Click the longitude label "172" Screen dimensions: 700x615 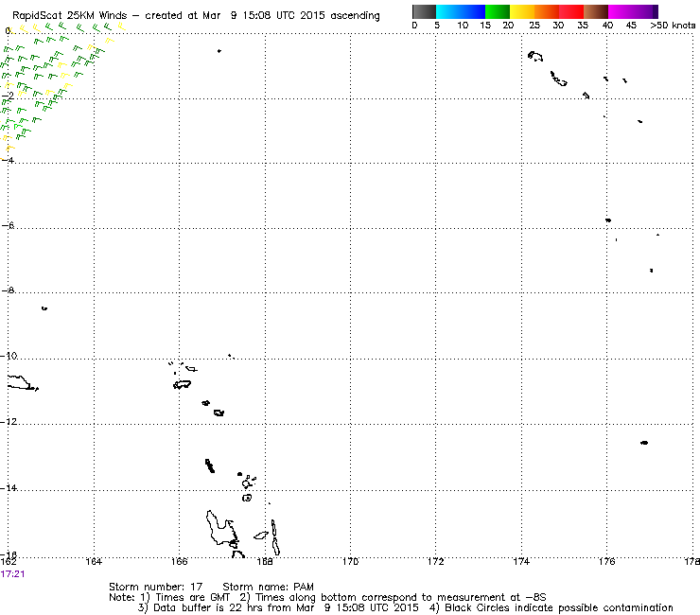pyautogui.click(x=436, y=561)
